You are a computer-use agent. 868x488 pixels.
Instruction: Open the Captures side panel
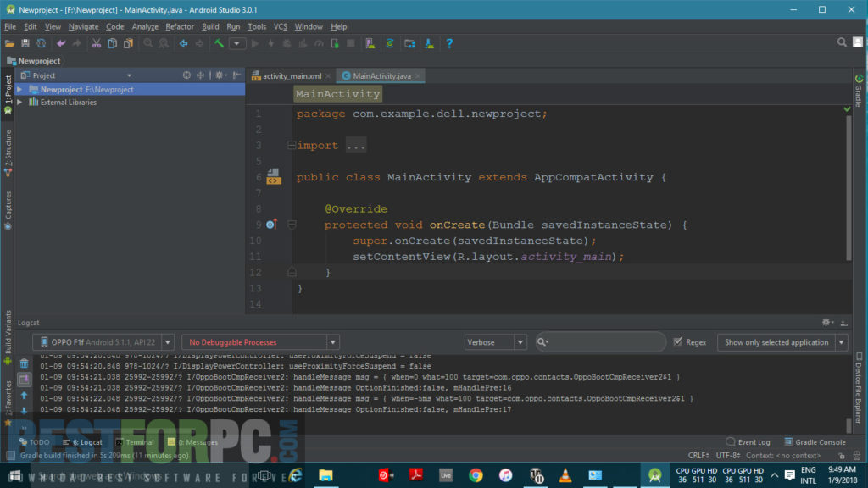(x=8, y=210)
